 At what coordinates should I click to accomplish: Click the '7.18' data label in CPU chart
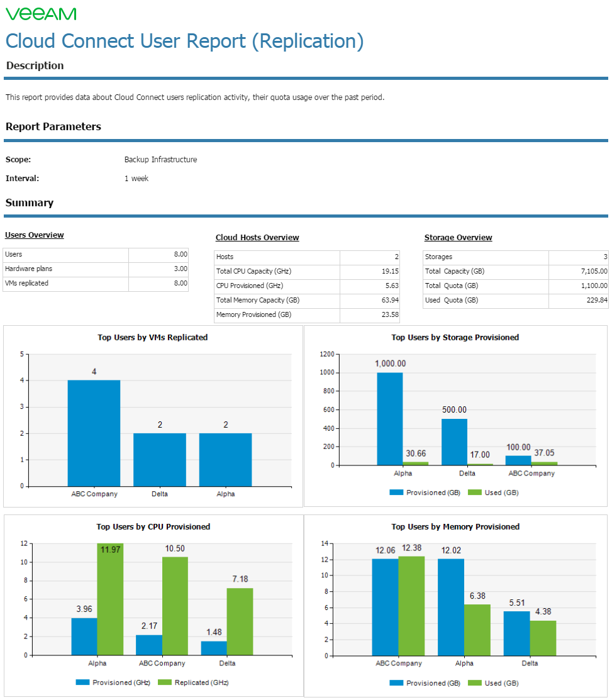[240, 579]
